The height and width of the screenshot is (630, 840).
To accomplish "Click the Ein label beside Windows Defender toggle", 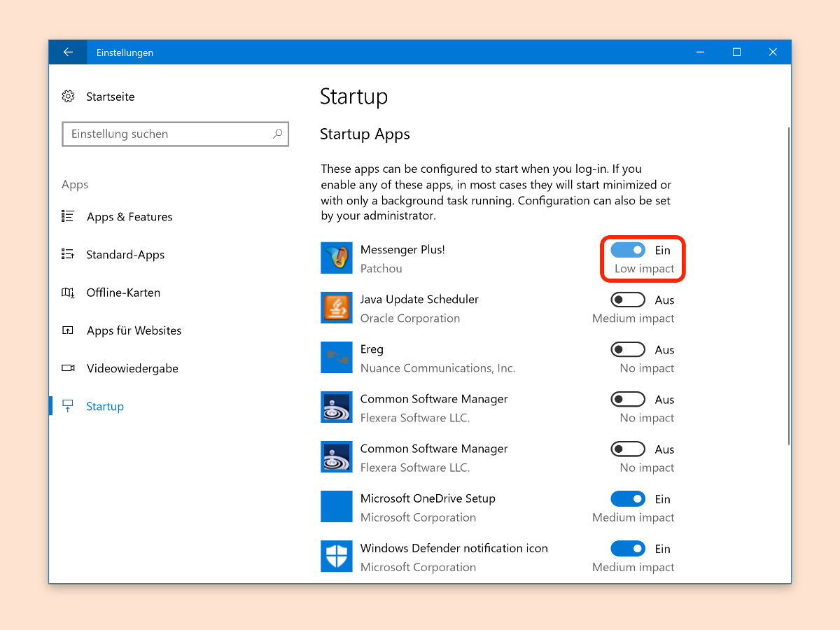I will (662, 549).
